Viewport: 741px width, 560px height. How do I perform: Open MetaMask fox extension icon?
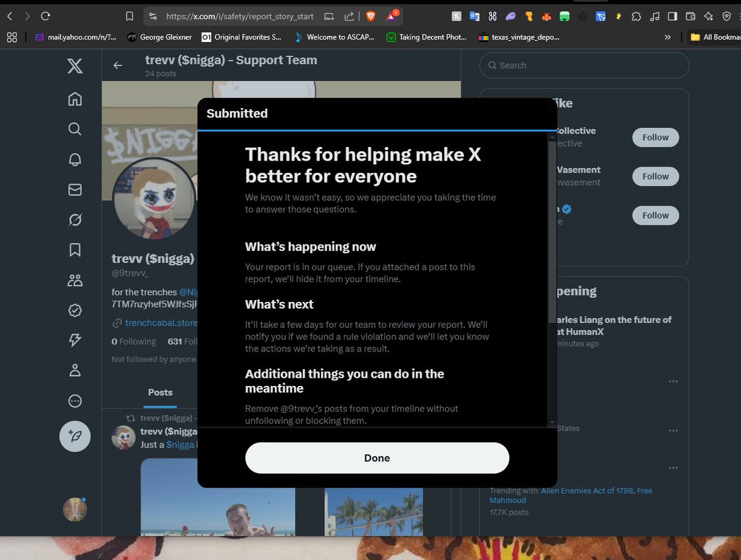(x=546, y=17)
